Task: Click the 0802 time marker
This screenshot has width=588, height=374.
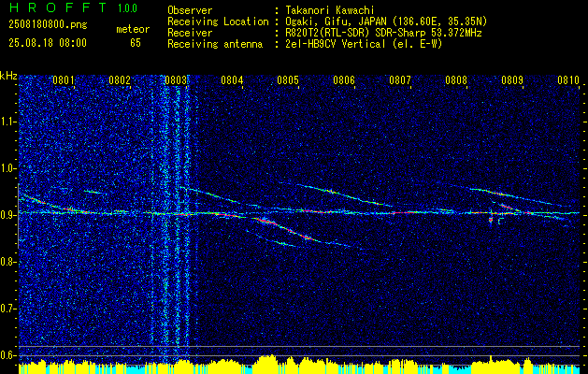Action: point(120,80)
